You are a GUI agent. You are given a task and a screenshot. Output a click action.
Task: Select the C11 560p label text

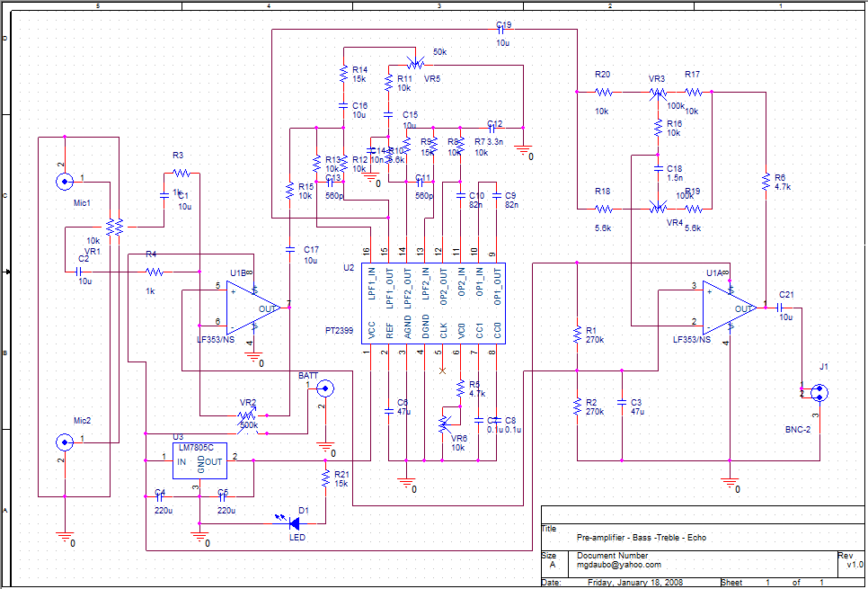point(423,186)
